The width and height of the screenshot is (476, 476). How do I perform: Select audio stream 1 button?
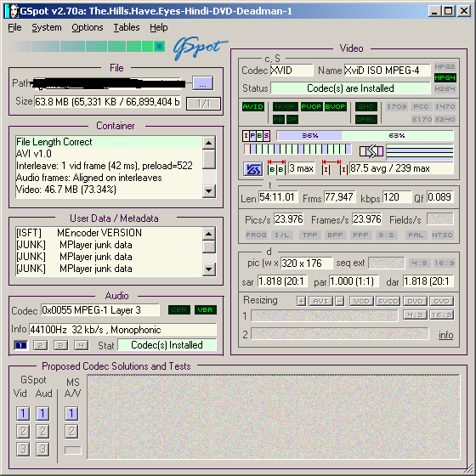click(x=20, y=345)
